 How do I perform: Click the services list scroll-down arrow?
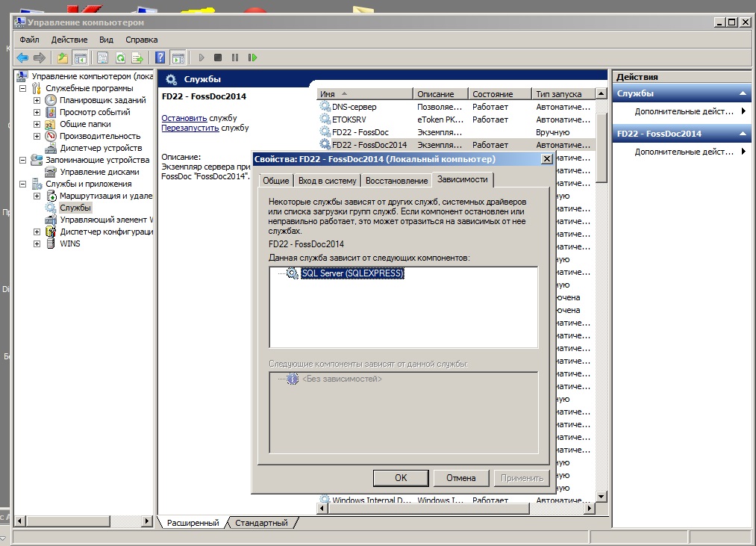coord(602,496)
